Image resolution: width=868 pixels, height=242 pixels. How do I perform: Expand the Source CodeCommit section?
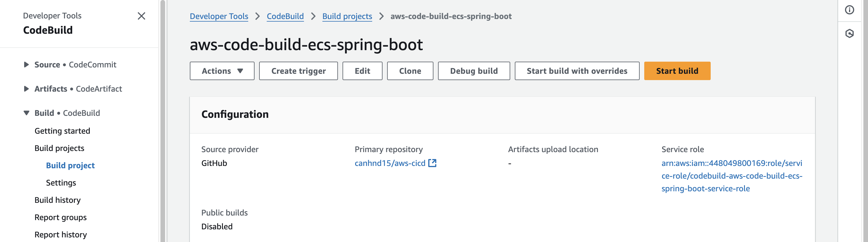(x=26, y=65)
